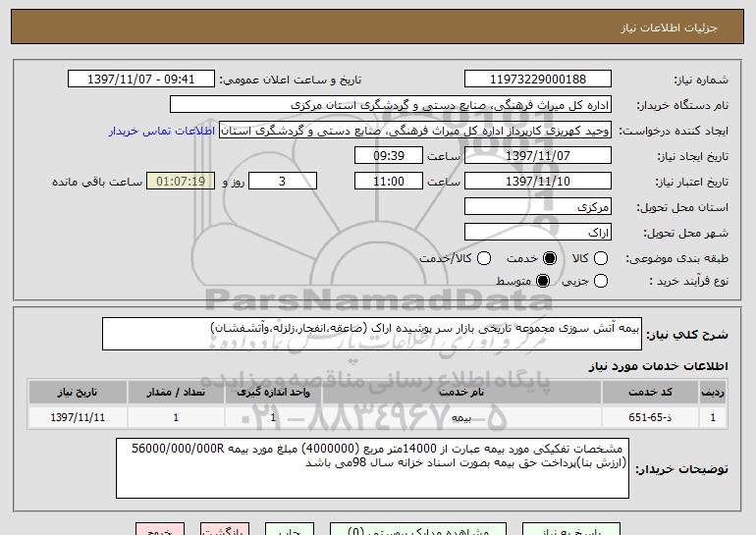Click buyer organization name field
Image resolution: width=756 pixels, height=535 pixels.
point(391,105)
